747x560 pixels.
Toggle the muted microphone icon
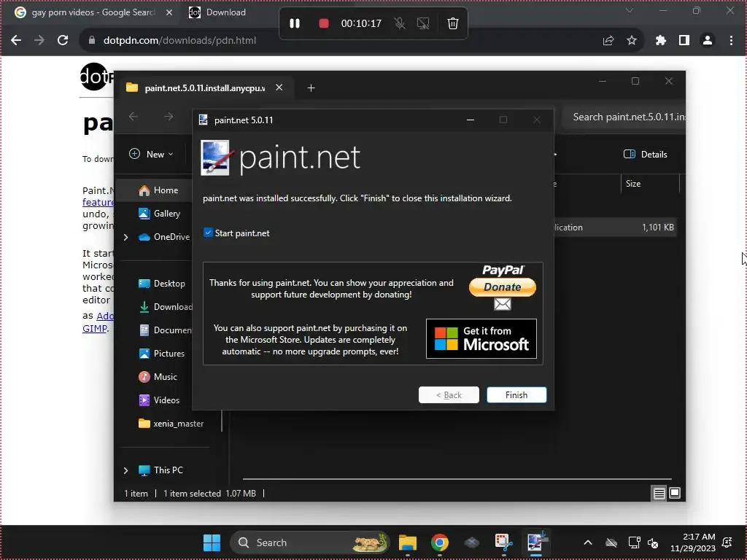click(x=400, y=23)
